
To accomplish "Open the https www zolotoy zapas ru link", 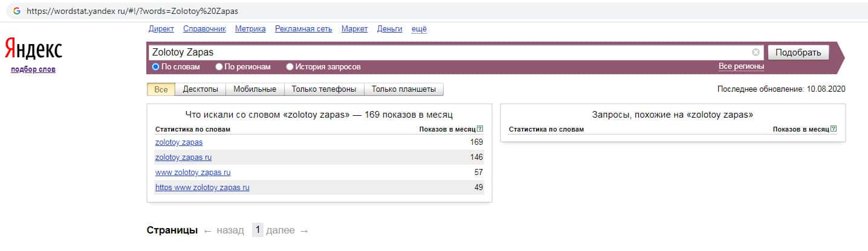I will pyautogui.click(x=202, y=188).
